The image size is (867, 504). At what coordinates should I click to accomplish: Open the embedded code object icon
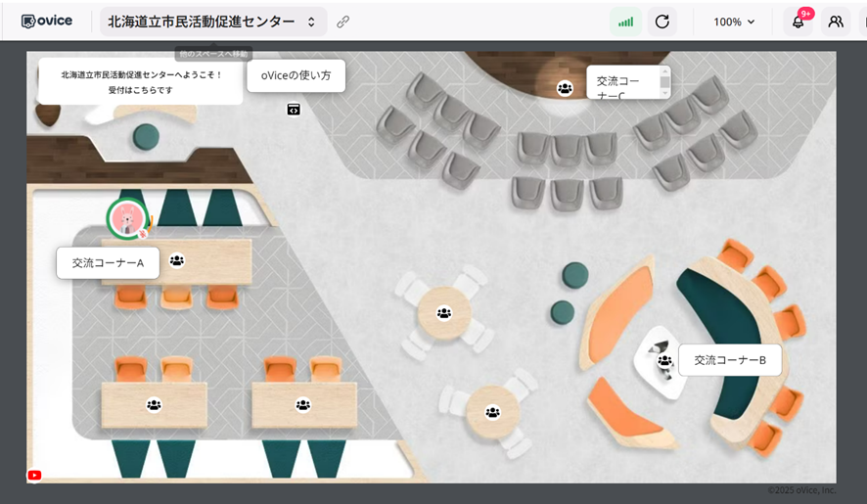click(293, 110)
